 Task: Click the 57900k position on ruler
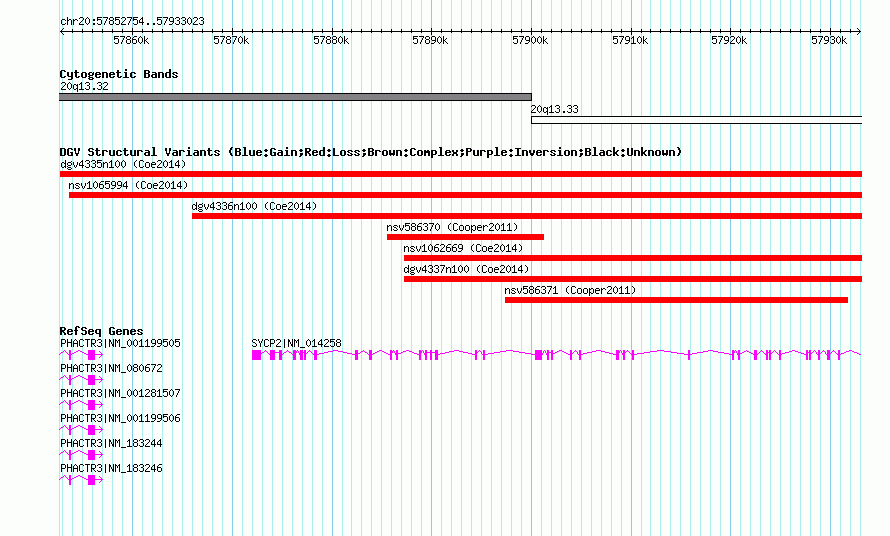pyautogui.click(x=530, y=40)
